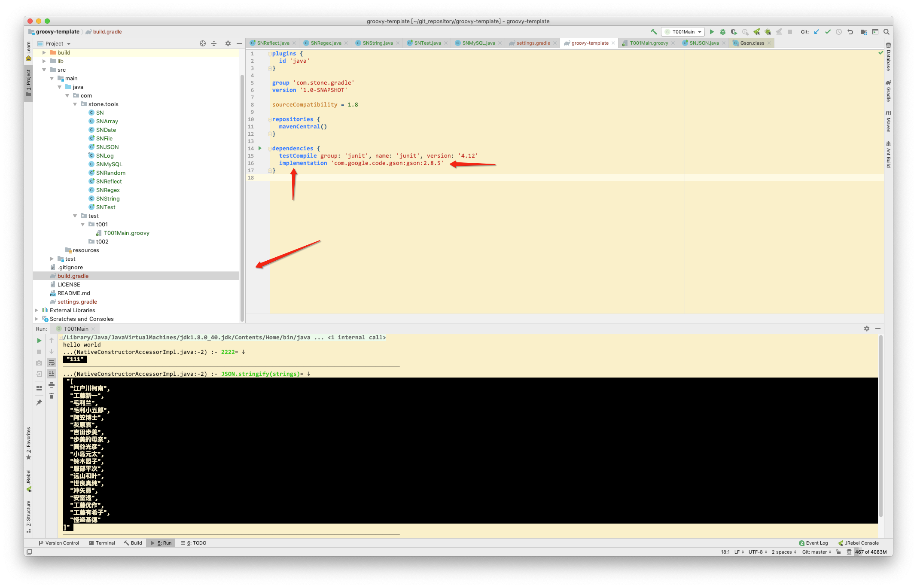This screenshot has height=588, width=917.
Task: Hide the Project panel with minus icon
Action: point(239,43)
